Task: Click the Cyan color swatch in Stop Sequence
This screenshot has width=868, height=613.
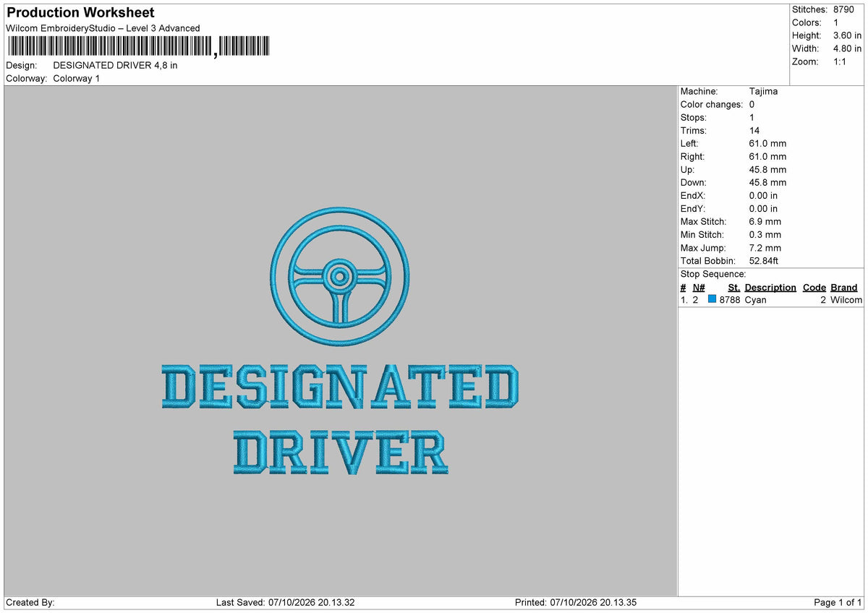Action: click(x=712, y=299)
